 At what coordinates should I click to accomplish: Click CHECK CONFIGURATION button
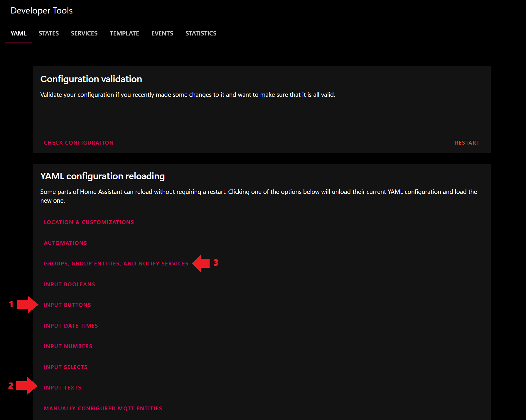pyautogui.click(x=79, y=143)
